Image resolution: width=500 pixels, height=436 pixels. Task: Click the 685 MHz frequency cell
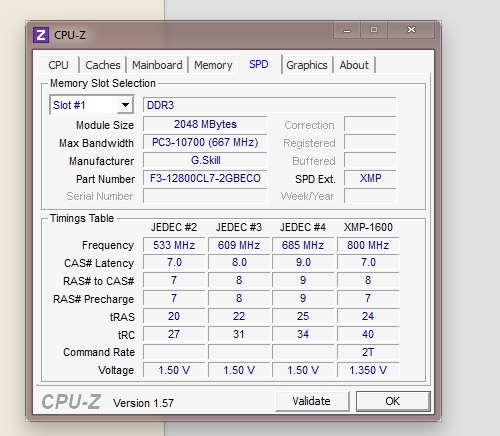303,245
